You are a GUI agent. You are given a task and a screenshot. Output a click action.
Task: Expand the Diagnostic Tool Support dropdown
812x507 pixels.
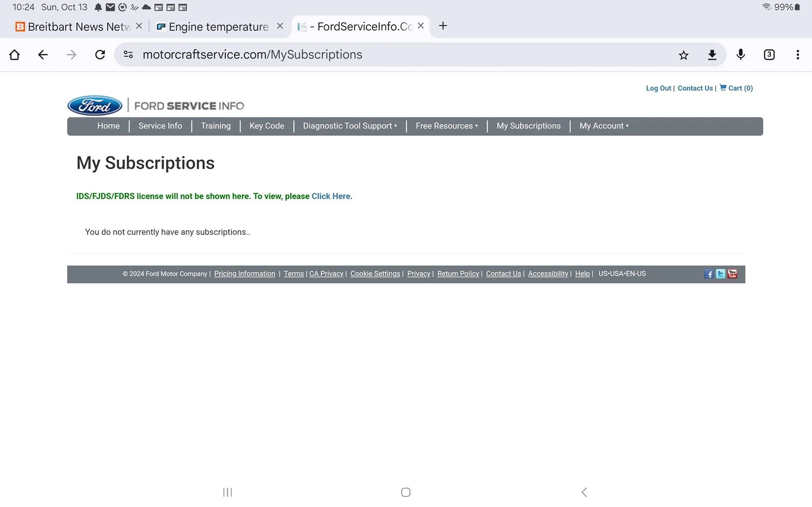(x=350, y=126)
